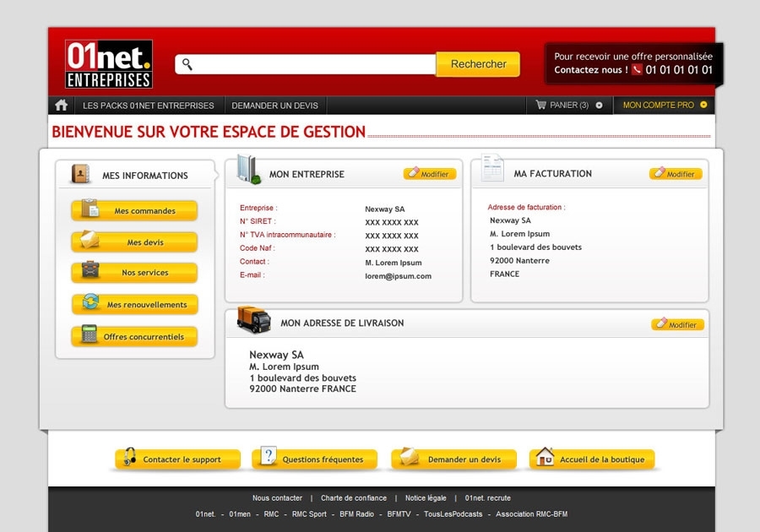760x532 pixels.
Task: Expand the Panier (3) dropdown arrow
Action: pyautogui.click(x=599, y=106)
